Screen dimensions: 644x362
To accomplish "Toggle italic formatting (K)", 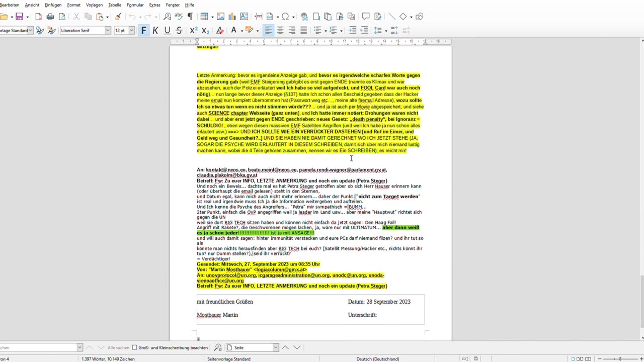I will click(x=155, y=31).
